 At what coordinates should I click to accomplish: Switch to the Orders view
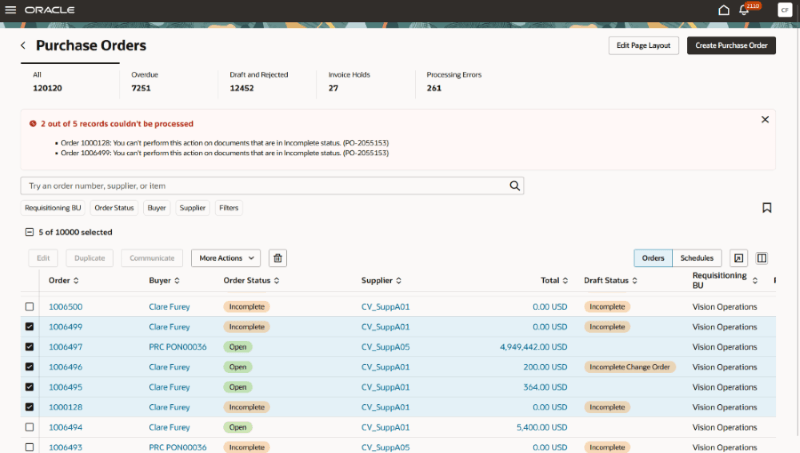[x=653, y=258]
